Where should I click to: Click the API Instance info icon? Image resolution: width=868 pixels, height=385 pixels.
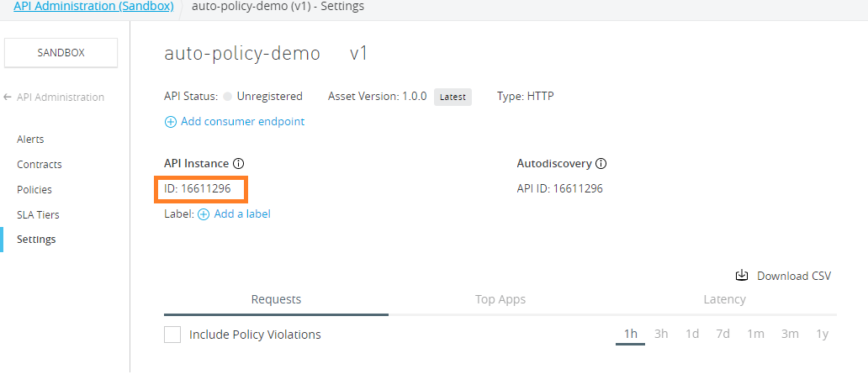(238, 164)
